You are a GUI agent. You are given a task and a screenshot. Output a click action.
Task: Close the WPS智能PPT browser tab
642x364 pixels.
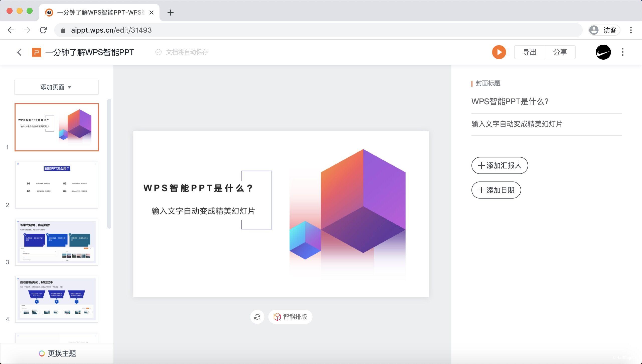coord(151,13)
